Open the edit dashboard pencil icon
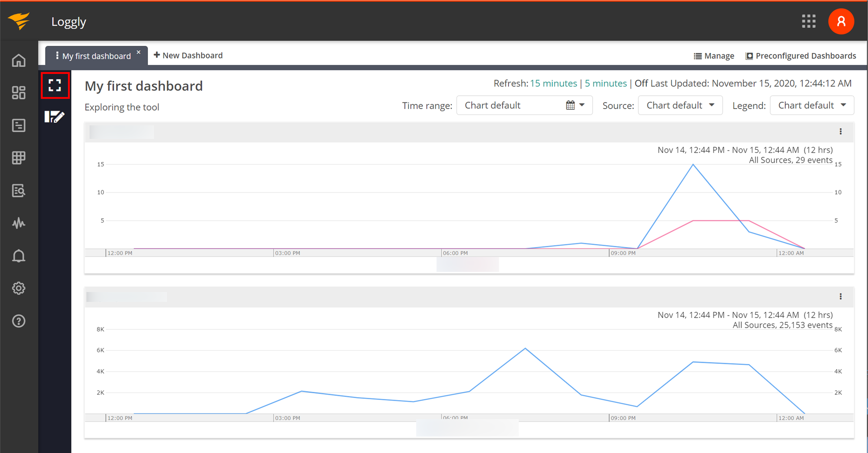Screen dimensions: 868x453 point(54,117)
